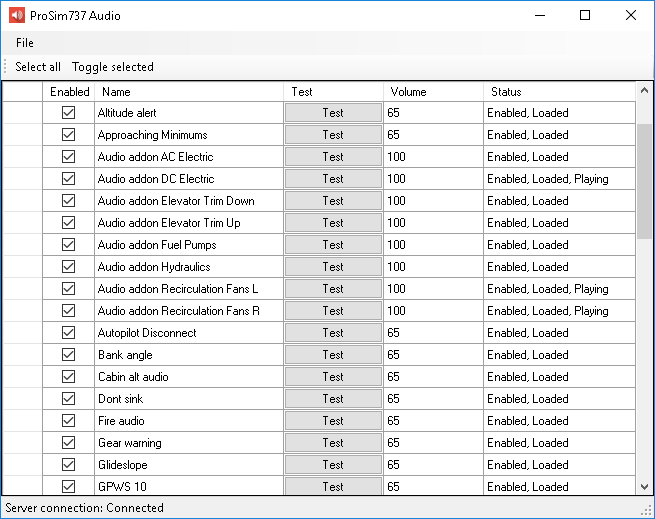Toggle the Audio addon AC Electric checkbox

[69, 157]
